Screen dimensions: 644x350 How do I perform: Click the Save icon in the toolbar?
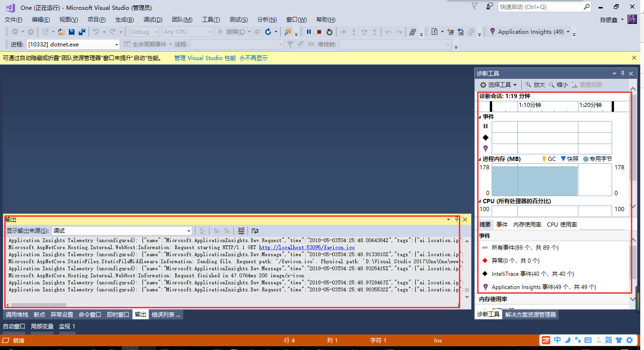72,32
